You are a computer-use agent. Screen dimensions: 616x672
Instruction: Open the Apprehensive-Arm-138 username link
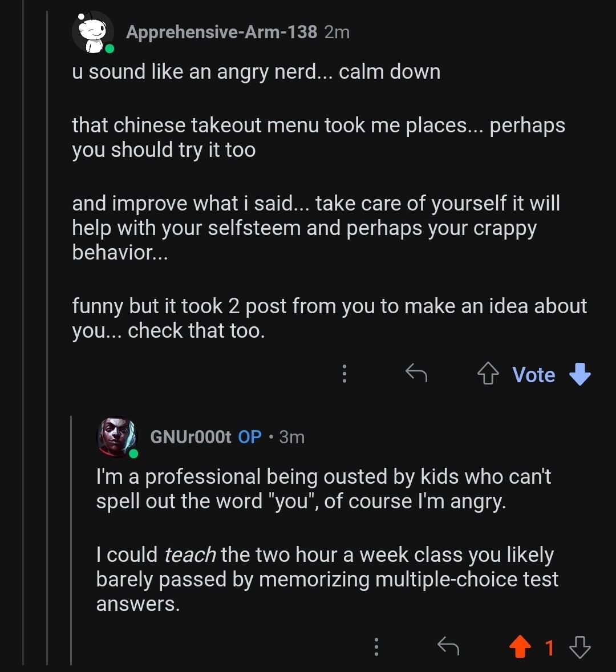[x=221, y=33]
